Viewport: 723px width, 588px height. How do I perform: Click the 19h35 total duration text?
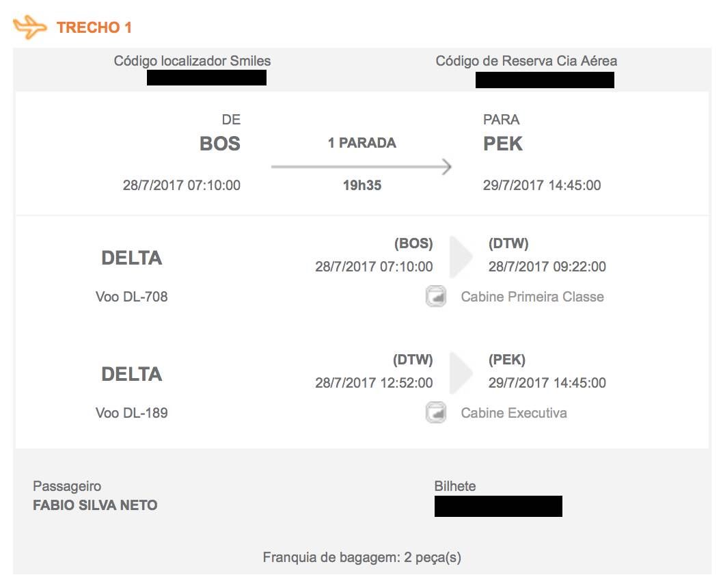[362, 185]
